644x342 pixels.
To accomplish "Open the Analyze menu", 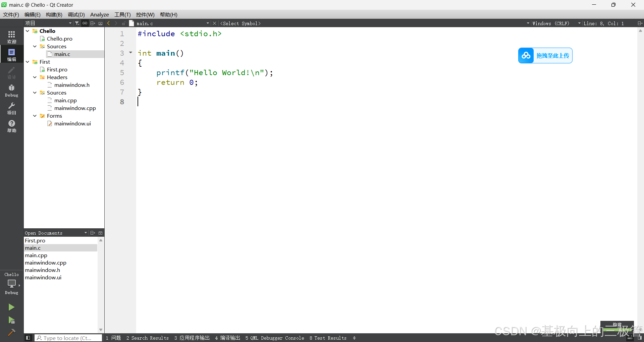I will point(100,14).
